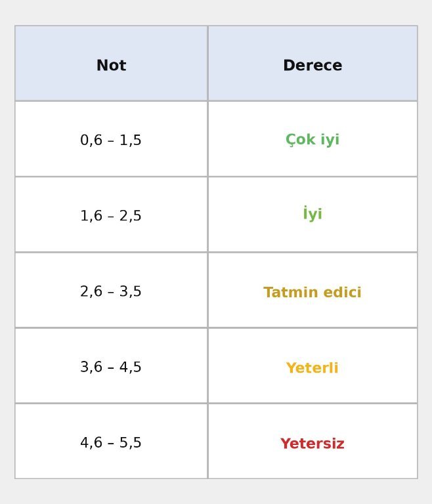Click the border below the header row

[x=216, y=101]
